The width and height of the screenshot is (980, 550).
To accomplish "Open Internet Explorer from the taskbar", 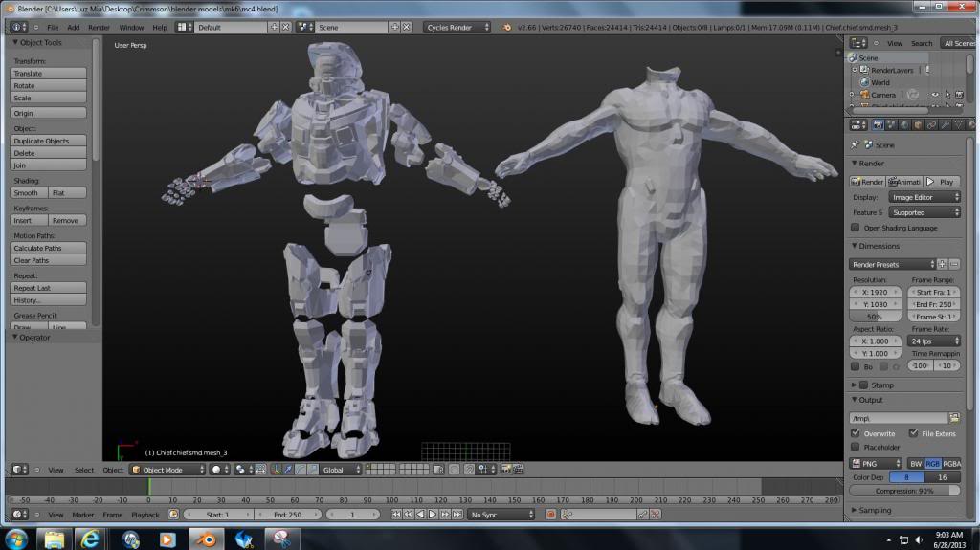I will [x=91, y=539].
